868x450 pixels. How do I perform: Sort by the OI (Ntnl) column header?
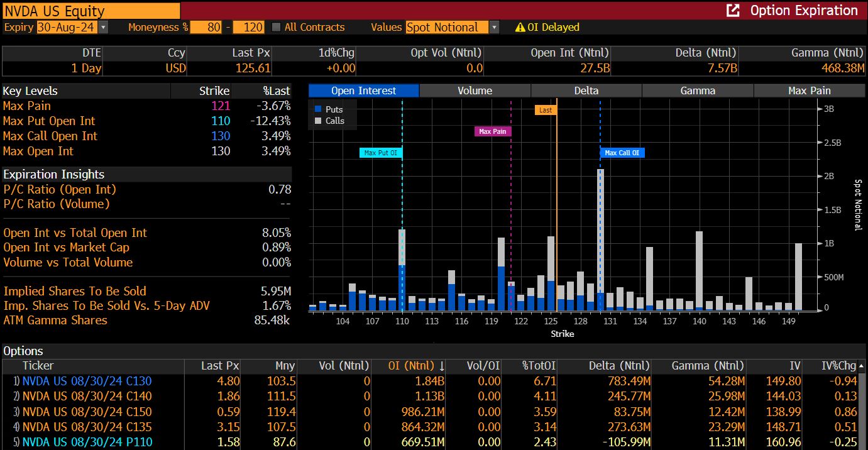[x=407, y=366]
